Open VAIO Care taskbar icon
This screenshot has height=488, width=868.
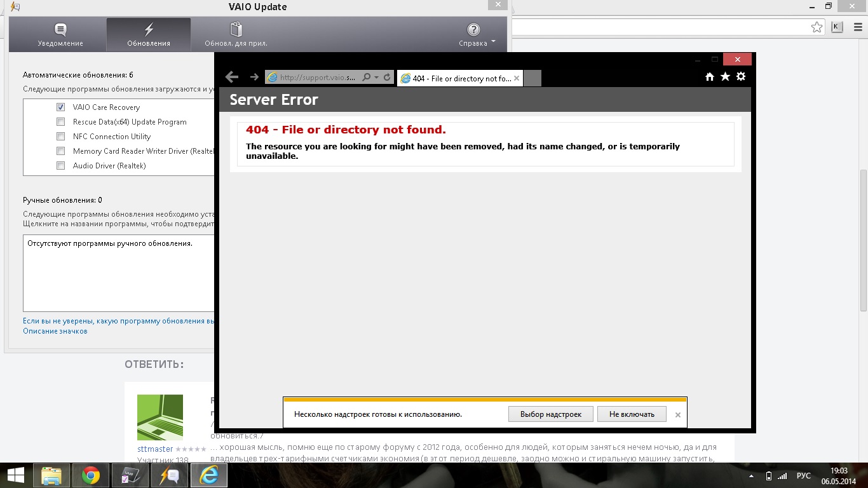[130, 475]
